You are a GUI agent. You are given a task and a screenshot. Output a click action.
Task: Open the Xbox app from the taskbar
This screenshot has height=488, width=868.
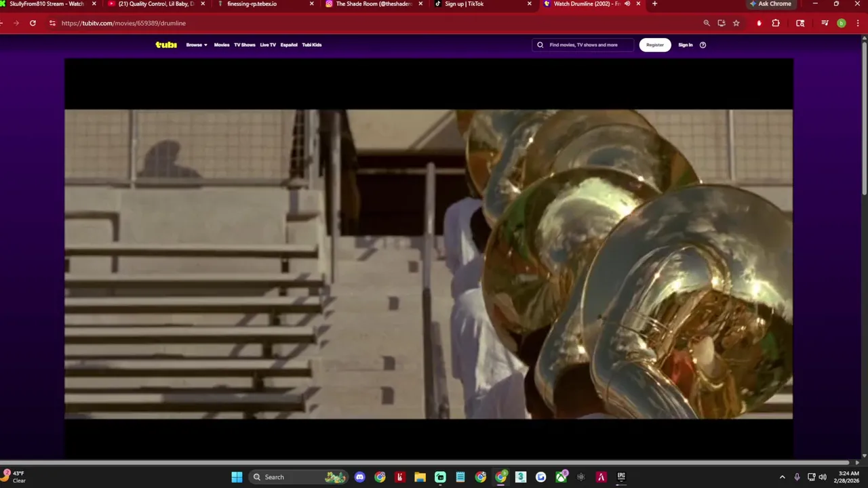(x=561, y=477)
